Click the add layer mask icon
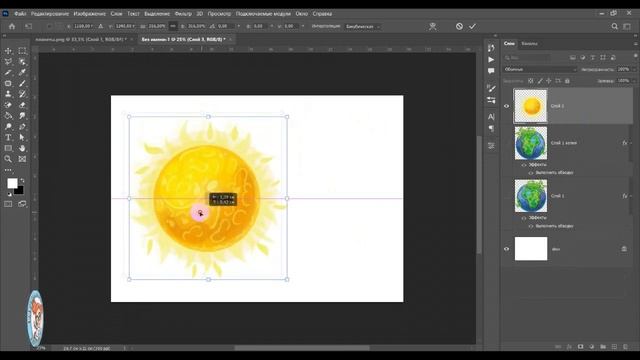640x360 pixels. (x=580, y=347)
